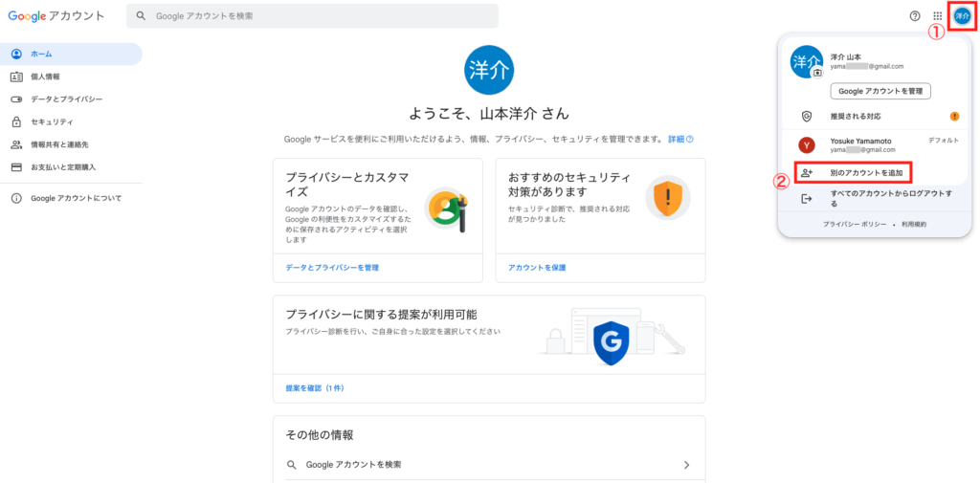Open the データとプライバシーを管理 link
This screenshot has width=980, height=483.
click(332, 268)
